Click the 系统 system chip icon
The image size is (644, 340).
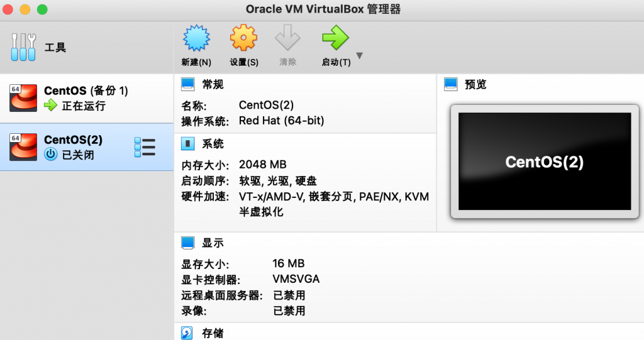(187, 144)
